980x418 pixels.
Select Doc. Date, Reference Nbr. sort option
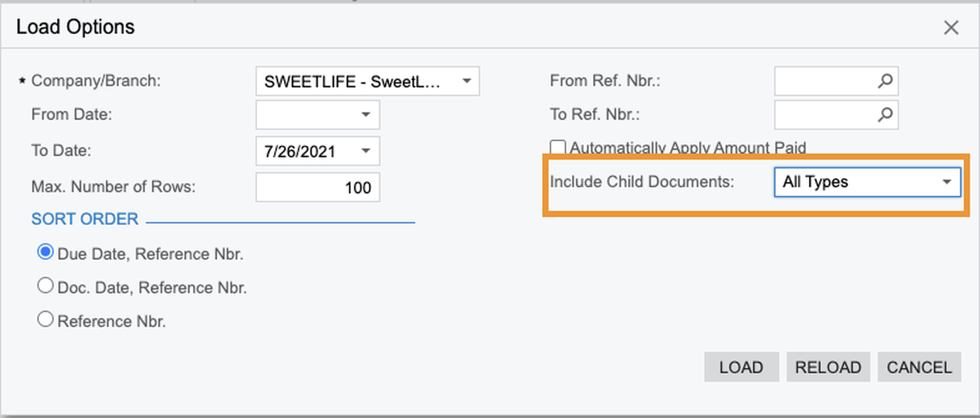(45, 286)
